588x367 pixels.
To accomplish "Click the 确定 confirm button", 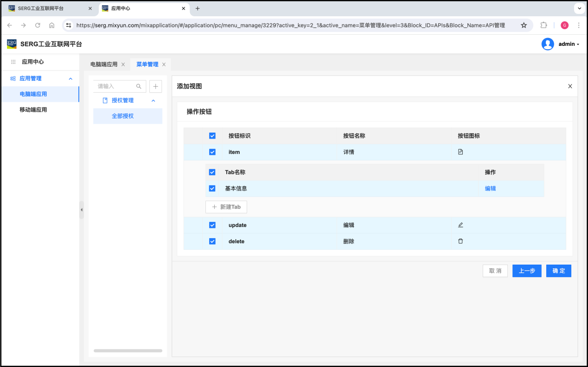I will [558, 271].
